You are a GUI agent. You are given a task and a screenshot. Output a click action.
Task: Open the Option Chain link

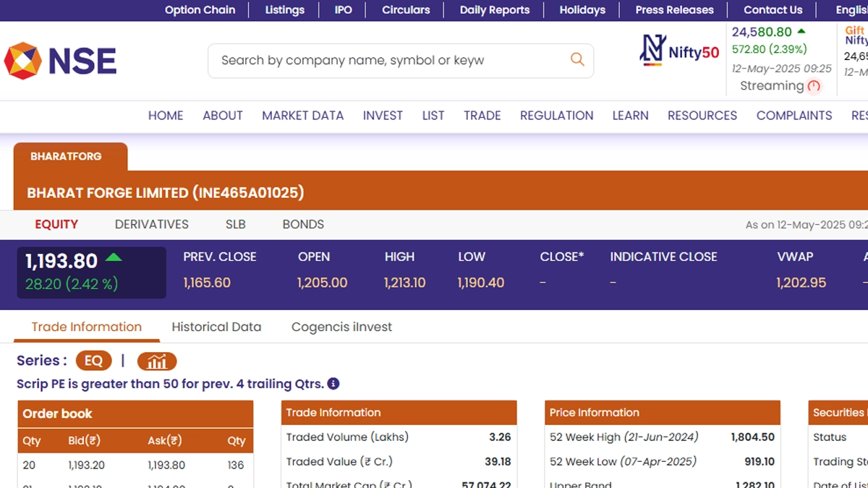pyautogui.click(x=200, y=10)
